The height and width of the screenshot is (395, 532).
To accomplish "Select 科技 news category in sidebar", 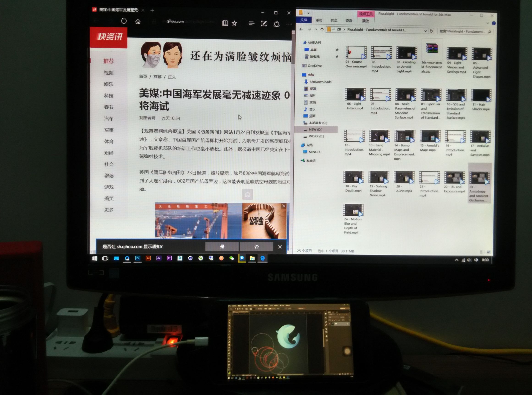I will tap(109, 96).
